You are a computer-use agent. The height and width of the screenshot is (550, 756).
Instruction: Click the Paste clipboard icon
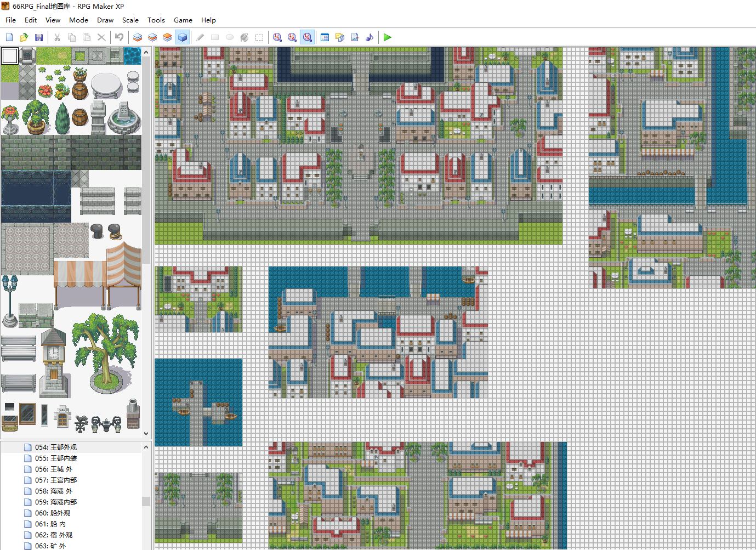click(x=87, y=37)
